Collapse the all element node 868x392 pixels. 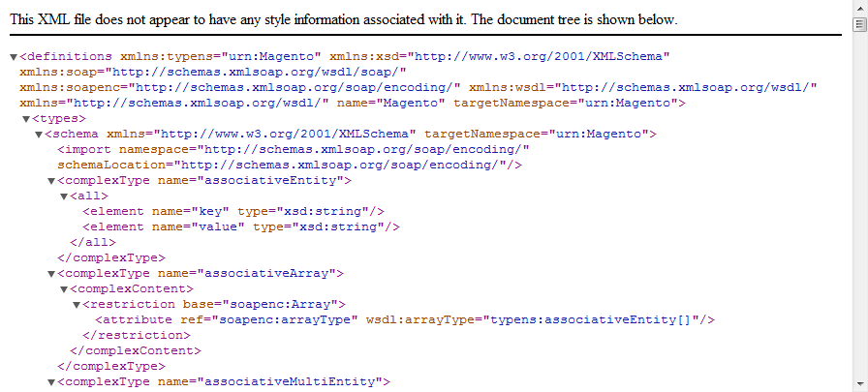tap(64, 196)
